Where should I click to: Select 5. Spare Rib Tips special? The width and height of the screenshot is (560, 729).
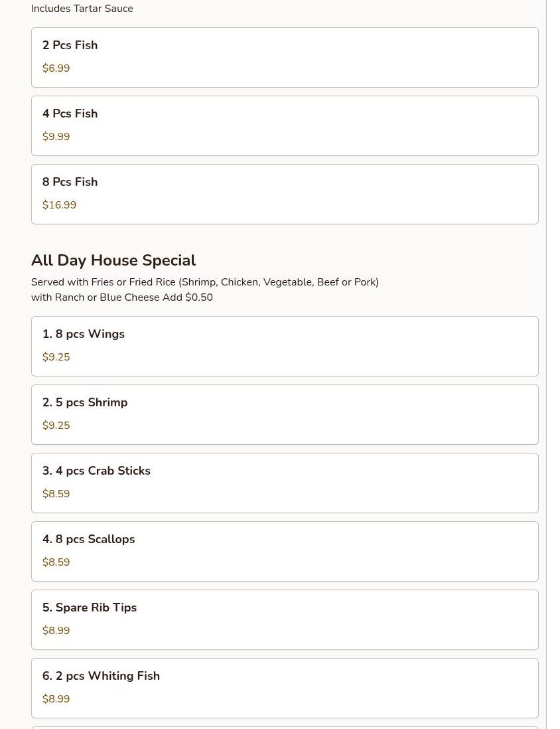click(x=285, y=619)
